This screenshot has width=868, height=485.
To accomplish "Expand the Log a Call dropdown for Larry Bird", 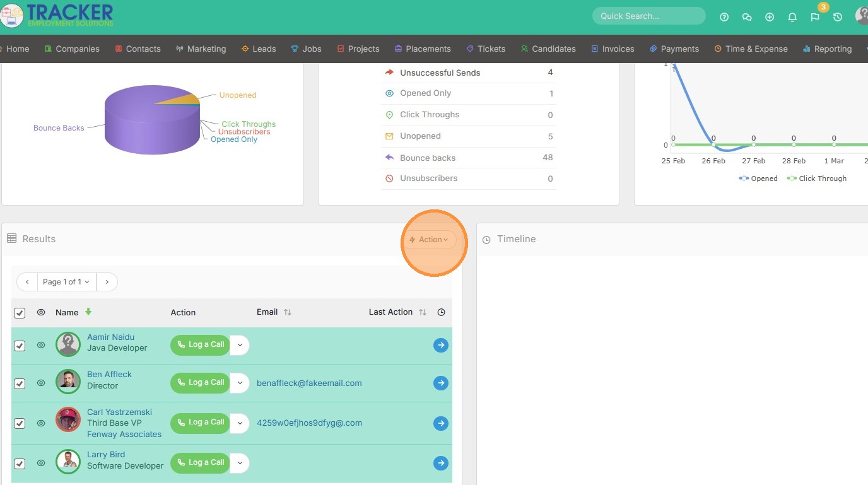I will (240, 463).
